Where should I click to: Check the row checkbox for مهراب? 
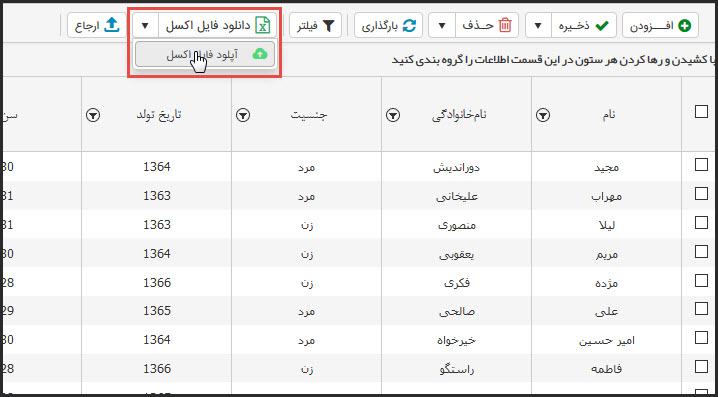coord(701,194)
